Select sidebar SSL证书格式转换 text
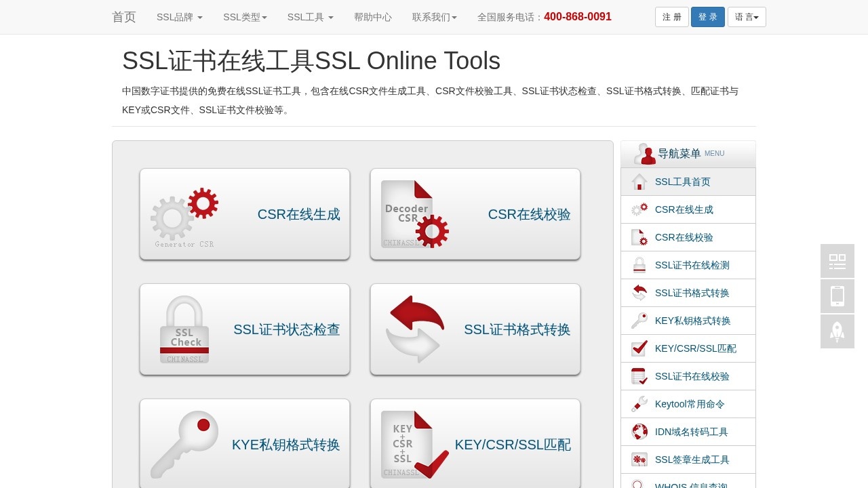 [x=692, y=293]
